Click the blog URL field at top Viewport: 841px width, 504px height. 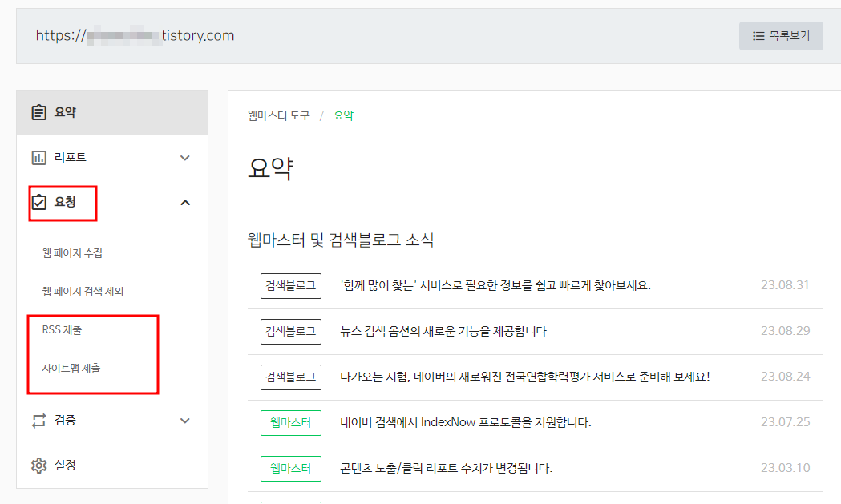[x=134, y=35]
